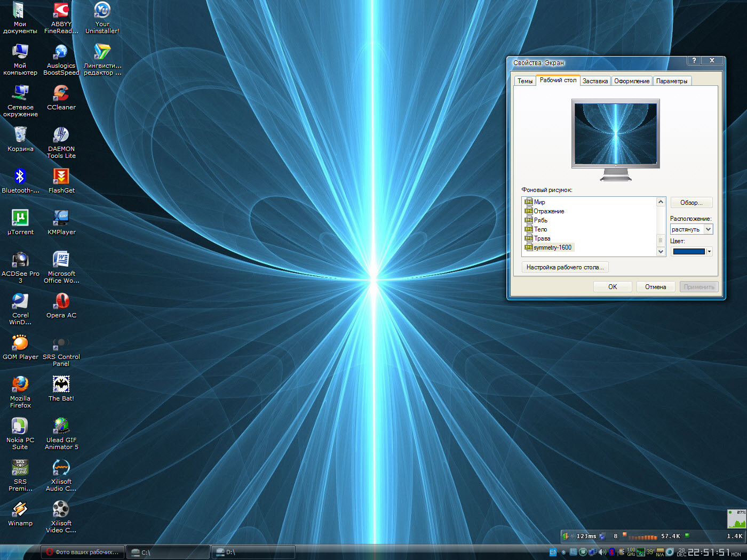Screen dimensions: 747x560
Task: Select the Xilisoft Audio Converter icon
Action: pyautogui.click(x=61, y=476)
